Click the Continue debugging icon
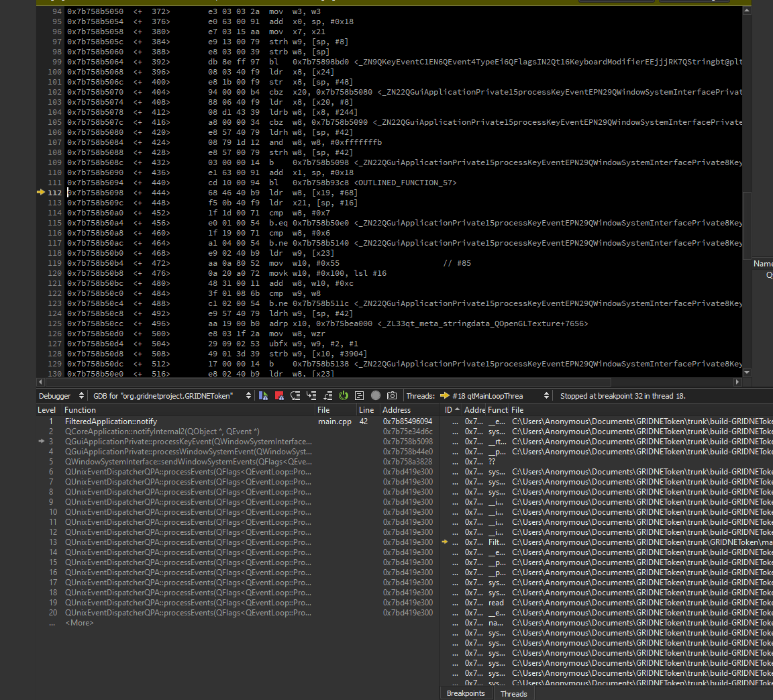The image size is (773, 700). 263,396
